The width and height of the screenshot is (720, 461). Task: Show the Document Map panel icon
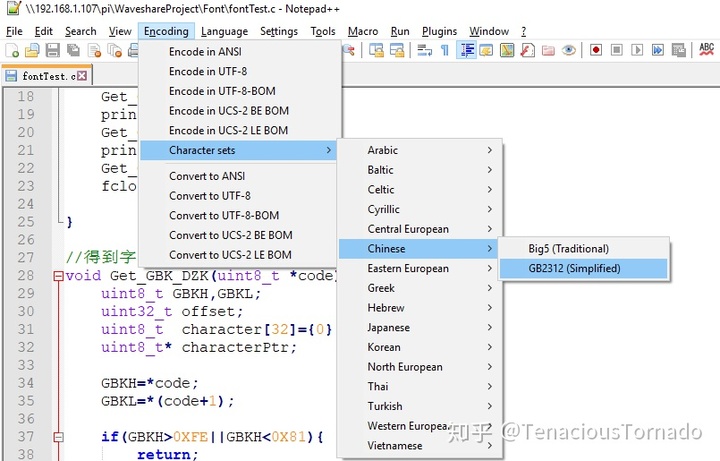pyautogui.click(x=507, y=50)
